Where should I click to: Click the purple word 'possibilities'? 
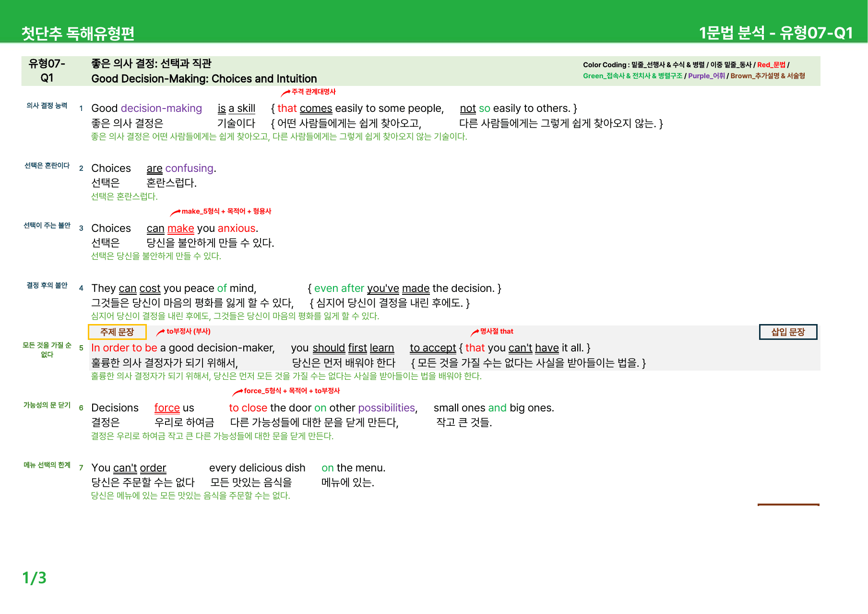[387, 408]
